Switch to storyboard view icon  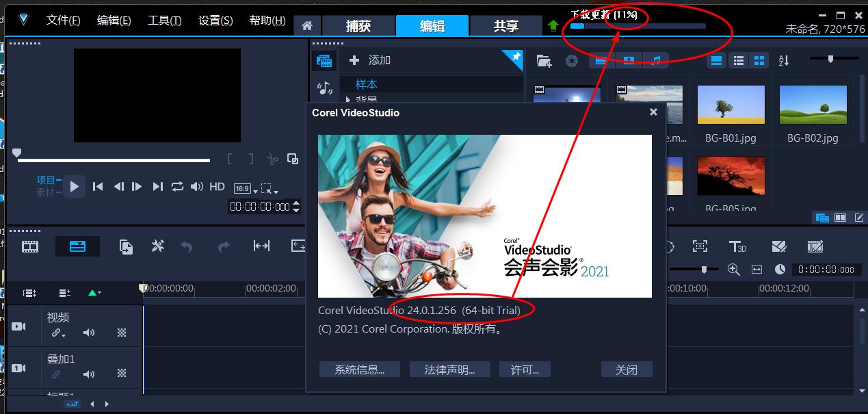(29, 246)
